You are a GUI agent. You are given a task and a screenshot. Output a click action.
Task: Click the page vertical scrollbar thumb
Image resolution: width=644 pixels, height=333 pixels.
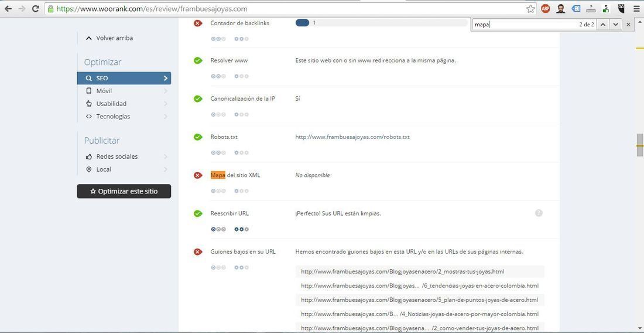[x=639, y=145]
